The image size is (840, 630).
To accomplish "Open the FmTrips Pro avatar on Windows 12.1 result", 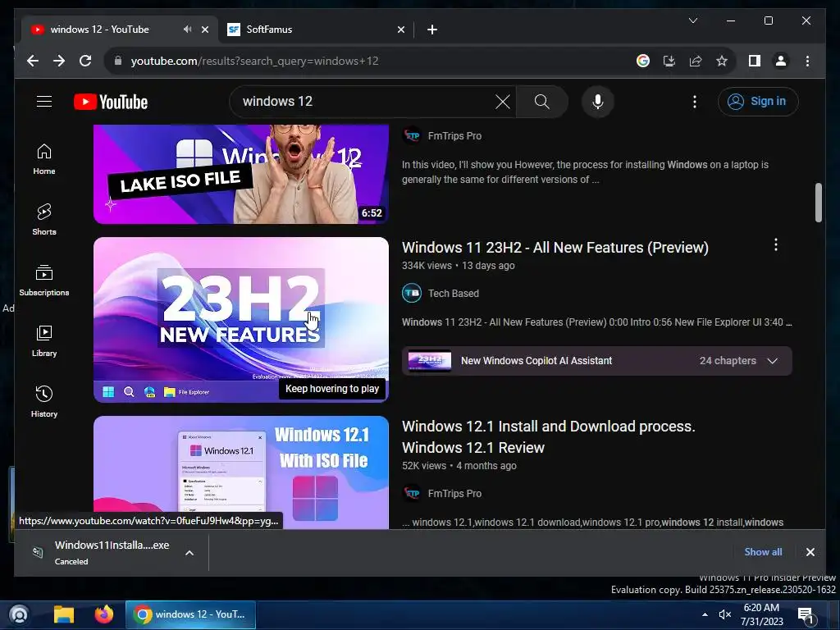I will 412,493.
